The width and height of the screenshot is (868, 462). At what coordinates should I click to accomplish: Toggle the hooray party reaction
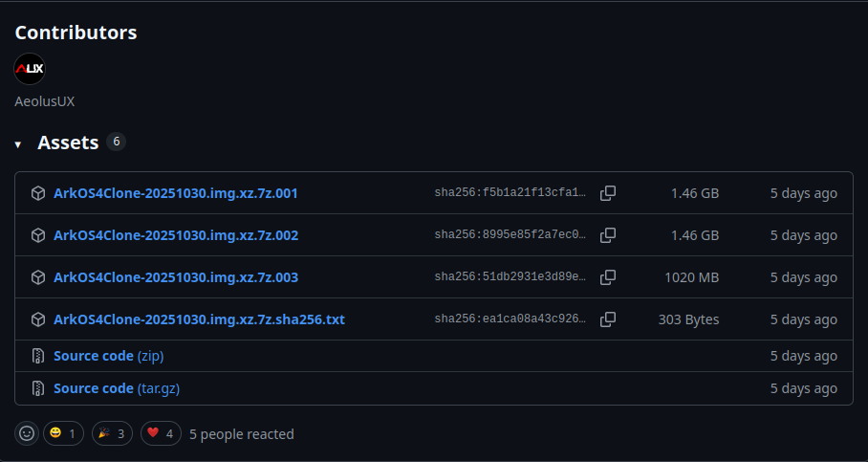[x=113, y=433]
